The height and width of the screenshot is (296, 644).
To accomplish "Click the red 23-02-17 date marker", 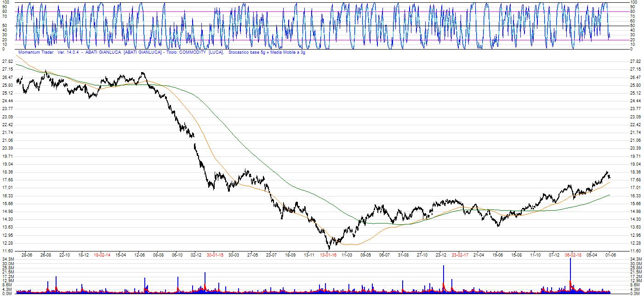I will point(460,254).
